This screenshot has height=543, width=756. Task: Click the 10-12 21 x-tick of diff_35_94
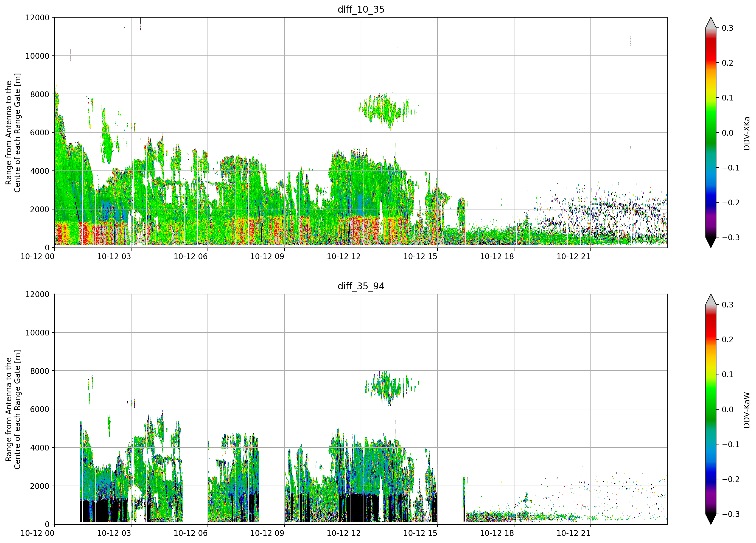click(574, 533)
